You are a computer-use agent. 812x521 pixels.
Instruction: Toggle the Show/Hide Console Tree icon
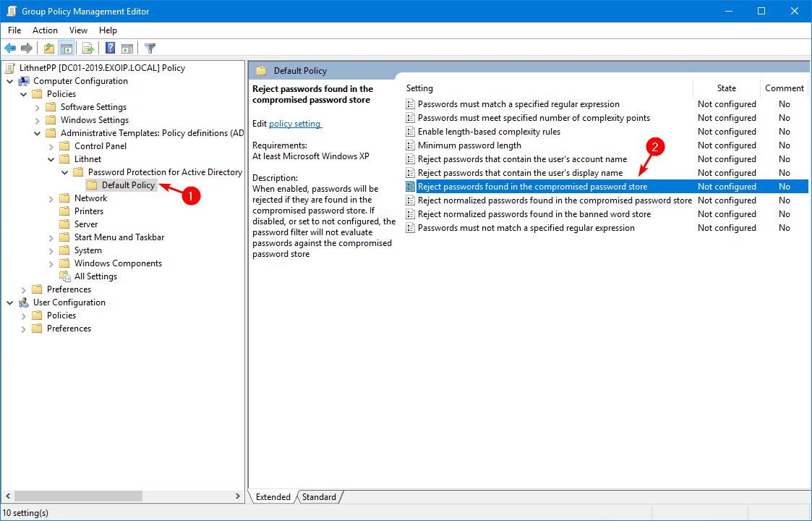(x=66, y=48)
